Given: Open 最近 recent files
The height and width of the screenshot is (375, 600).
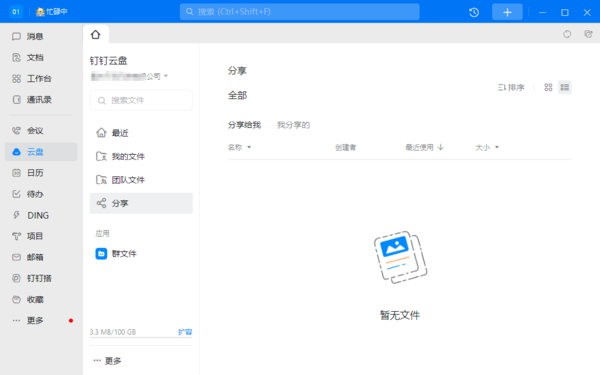Looking at the screenshot, I should [141, 133].
